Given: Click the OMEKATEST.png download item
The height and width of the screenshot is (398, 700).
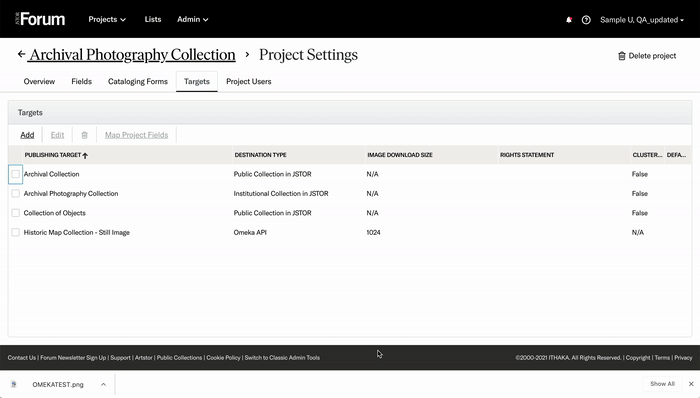Looking at the screenshot, I should click(x=58, y=384).
